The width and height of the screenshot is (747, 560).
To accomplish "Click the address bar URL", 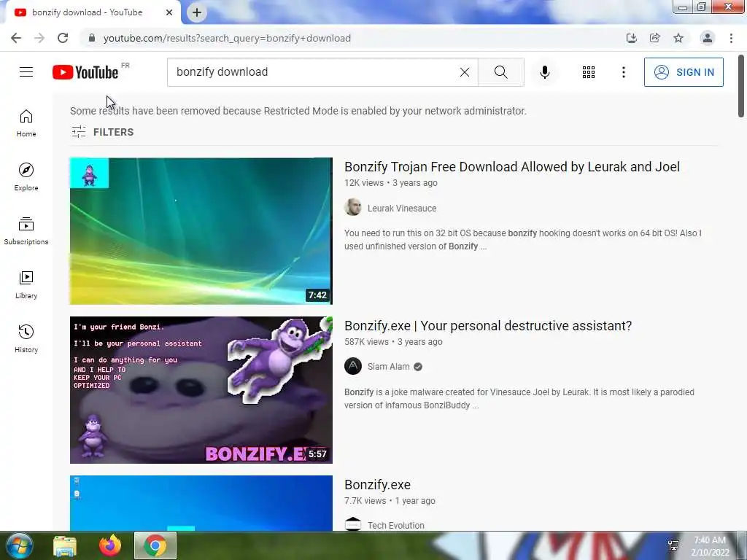I will [227, 38].
